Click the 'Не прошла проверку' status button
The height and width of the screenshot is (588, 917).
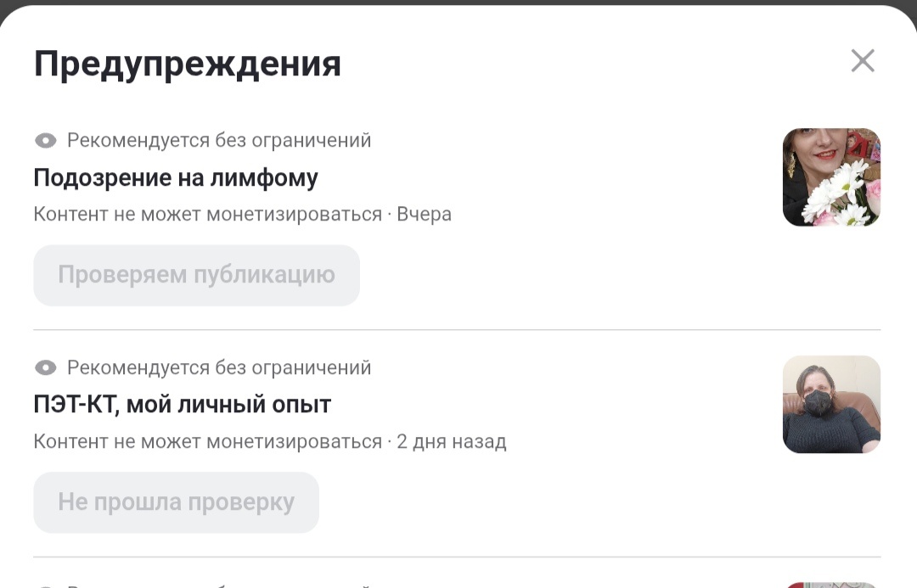pyautogui.click(x=176, y=502)
